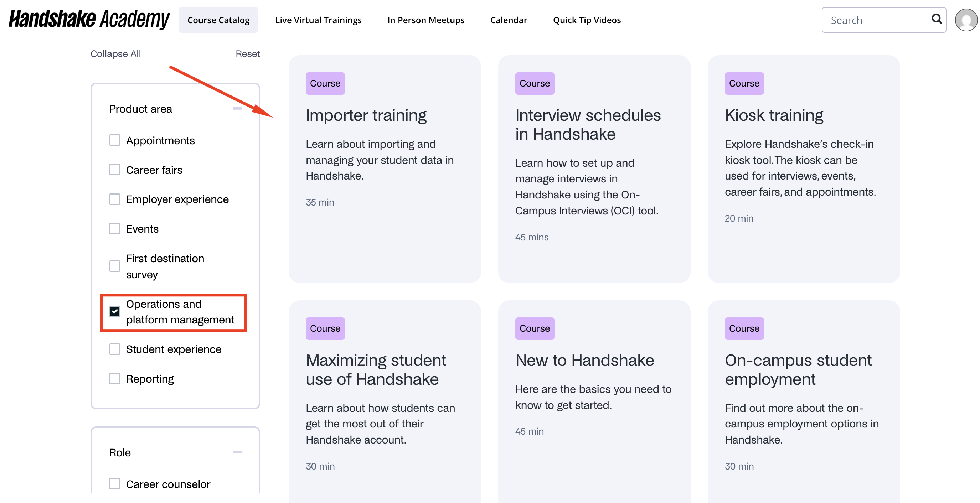Click the On-campus student employment Course badge
980x503 pixels.
tap(744, 328)
